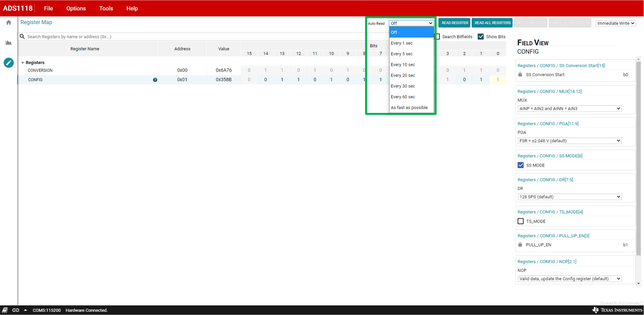
Task: Click the CONFIG register help icon
Action: [155, 80]
